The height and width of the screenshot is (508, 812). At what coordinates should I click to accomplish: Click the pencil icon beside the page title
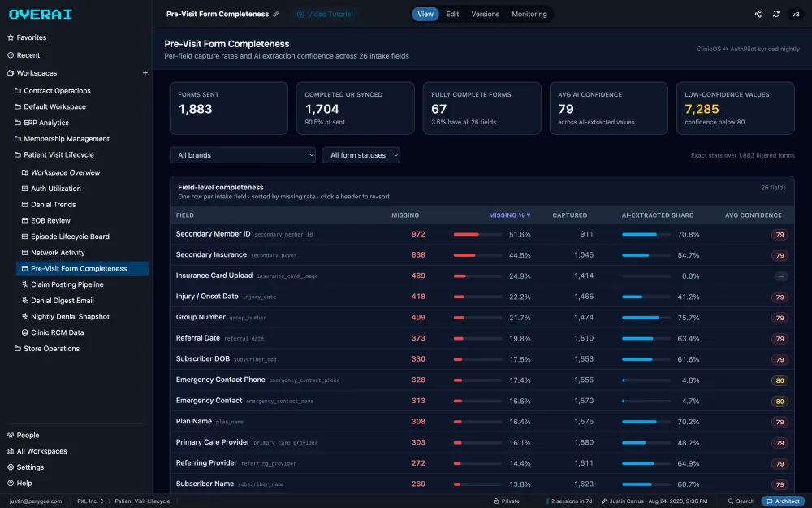pos(276,14)
